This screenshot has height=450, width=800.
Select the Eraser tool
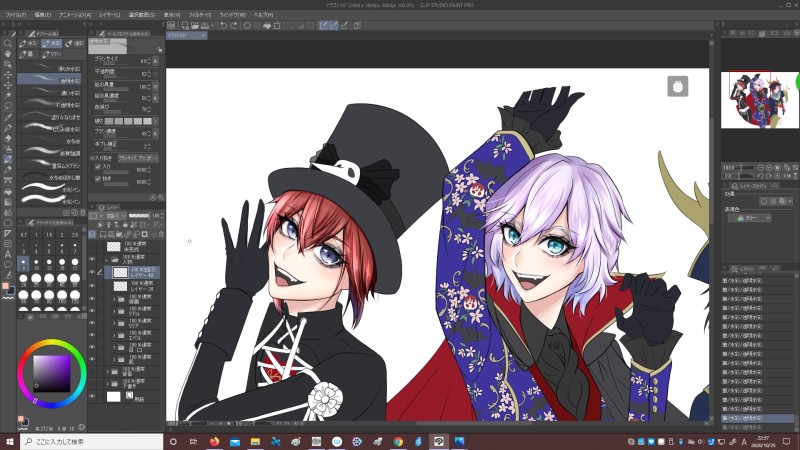click(8, 138)
